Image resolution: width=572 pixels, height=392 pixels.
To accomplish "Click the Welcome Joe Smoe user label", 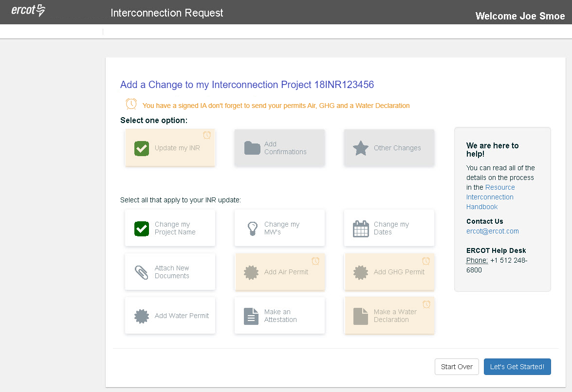I will tap(520, 16).
